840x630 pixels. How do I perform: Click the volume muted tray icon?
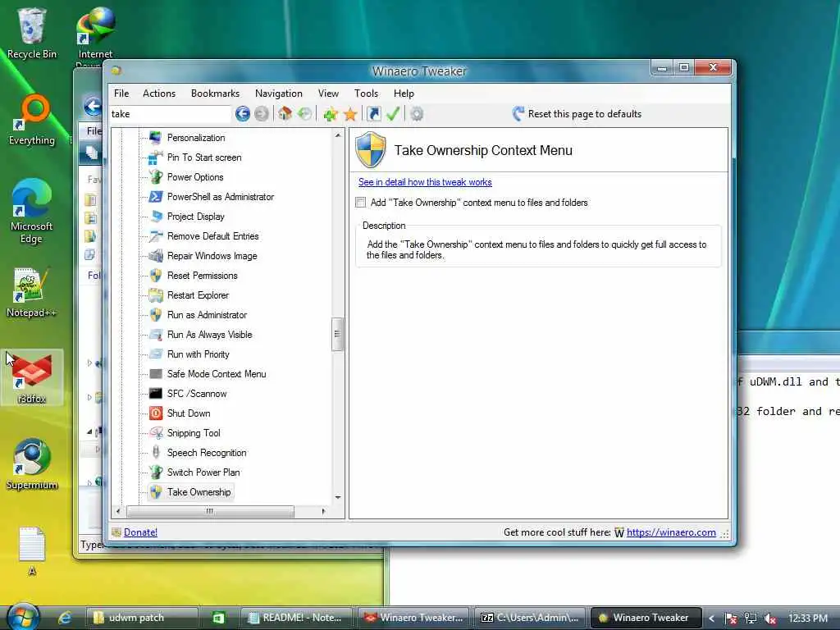coord(770,619)
